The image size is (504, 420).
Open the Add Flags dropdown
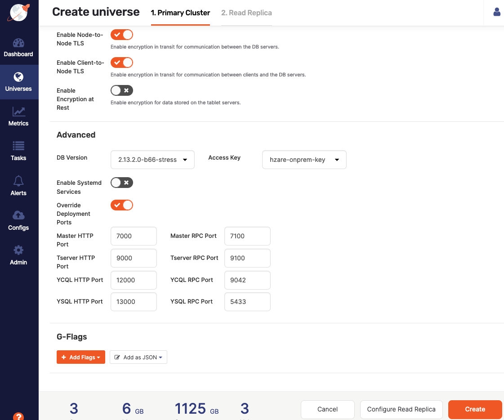(x=81, y=357)
